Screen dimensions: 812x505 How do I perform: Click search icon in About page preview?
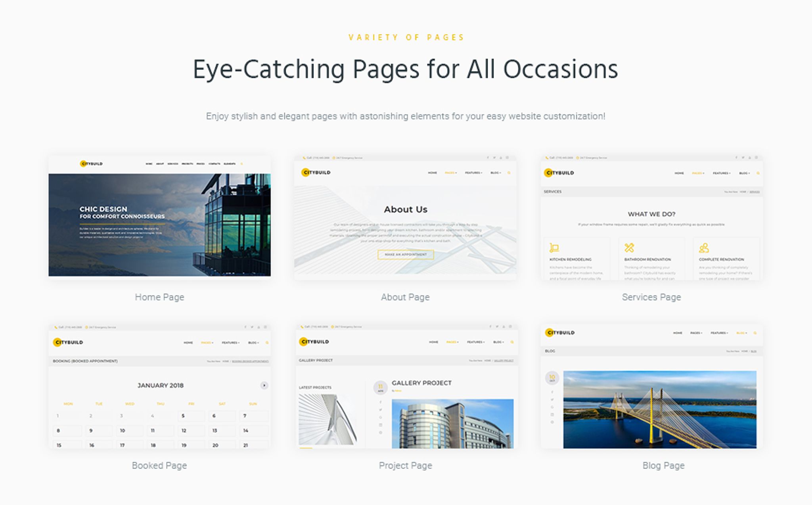[509, 173]
